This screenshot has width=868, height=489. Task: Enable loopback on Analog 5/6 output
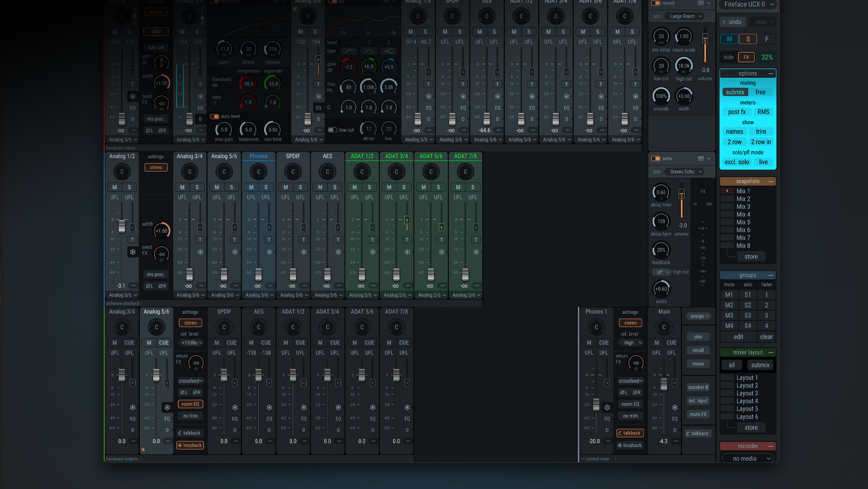coord(190,445)
